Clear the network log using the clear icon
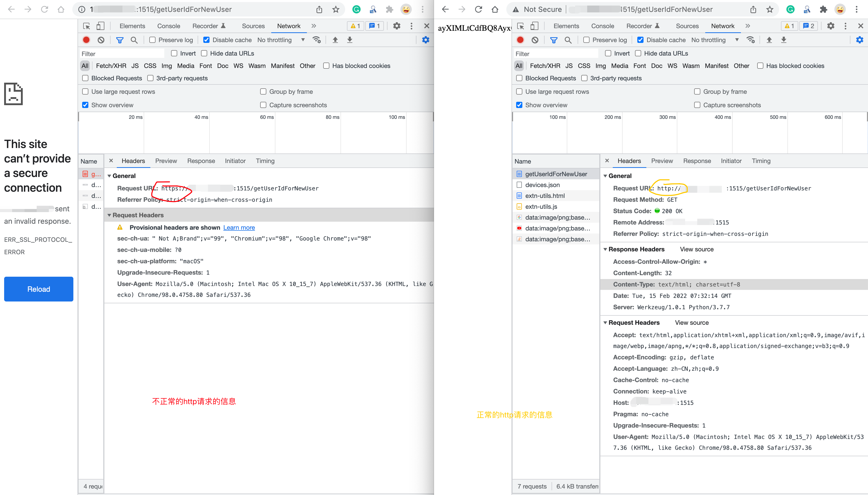The height and width of the screenshot is (495, 868). tap(101, 40)
